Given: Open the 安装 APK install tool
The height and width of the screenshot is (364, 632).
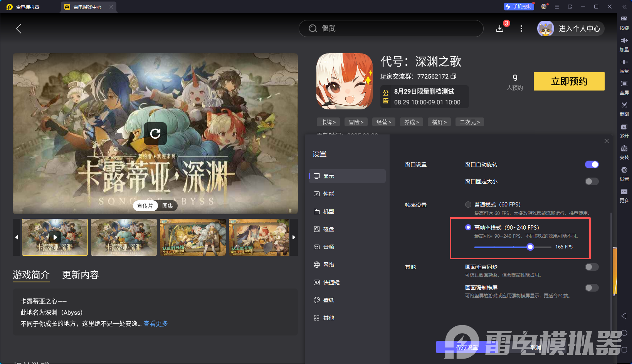Looking at the screenshot, I should tap(624, 152).
